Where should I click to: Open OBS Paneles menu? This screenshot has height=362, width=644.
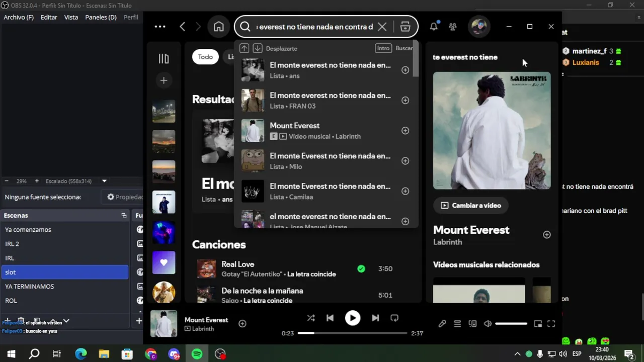click(101, 17)
